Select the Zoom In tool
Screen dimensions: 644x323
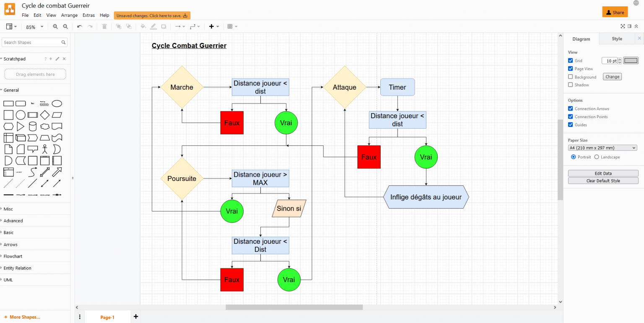pos(55,26)
